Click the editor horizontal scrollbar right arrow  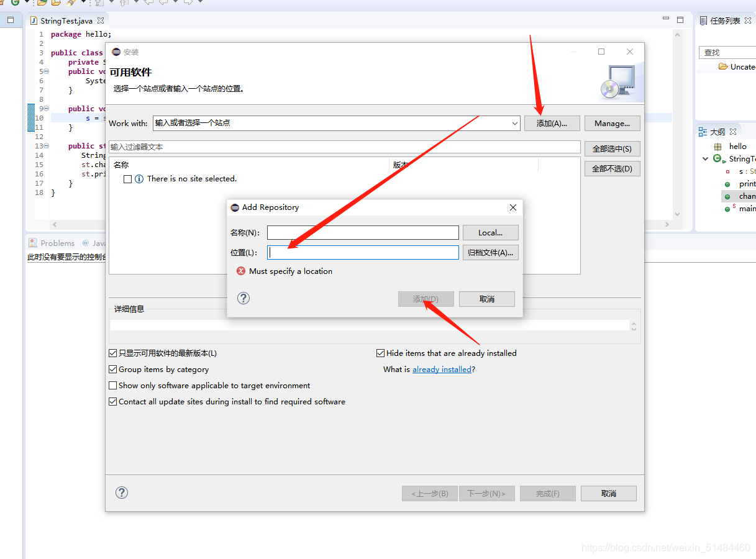click(x=668, y=224)
